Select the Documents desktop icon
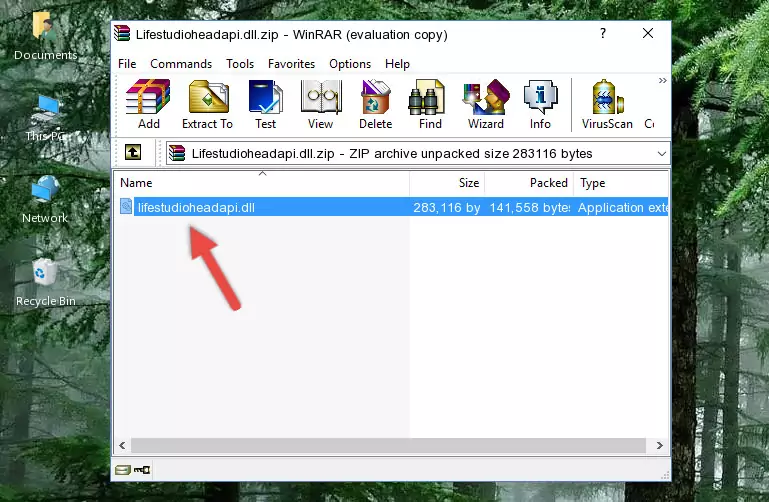This screenshot has height=502, width=769. click(45, 36)
